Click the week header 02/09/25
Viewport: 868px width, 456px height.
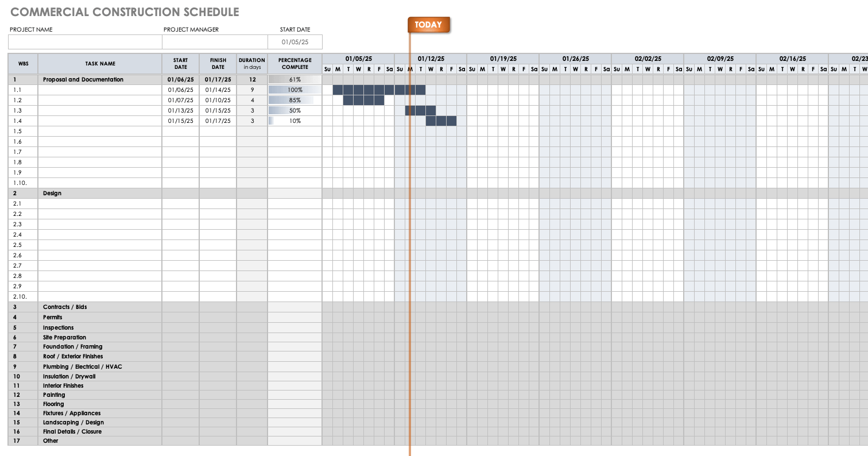tap(720, 59)
